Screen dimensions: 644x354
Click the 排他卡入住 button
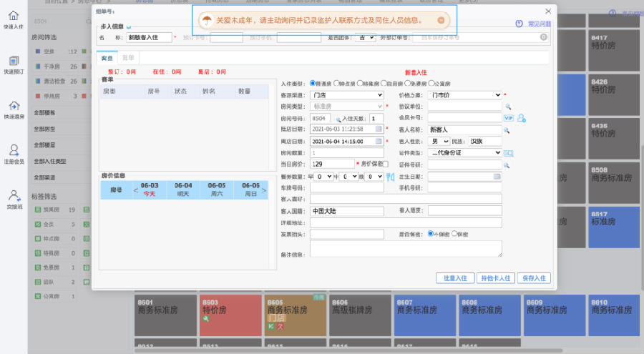point(495,278)
